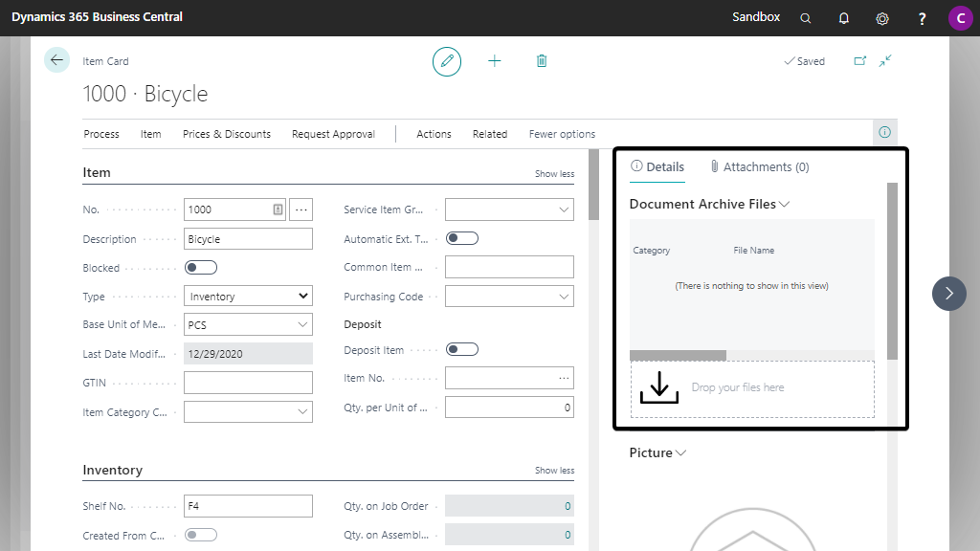
Task: Click Qty. per Unit of Measure field
Action: (x=509, y=408)
